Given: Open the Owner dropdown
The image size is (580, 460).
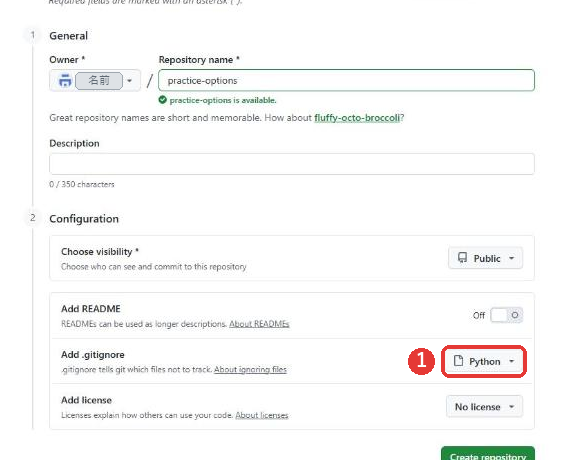Looking at the screenshot, I should point(95,80).
